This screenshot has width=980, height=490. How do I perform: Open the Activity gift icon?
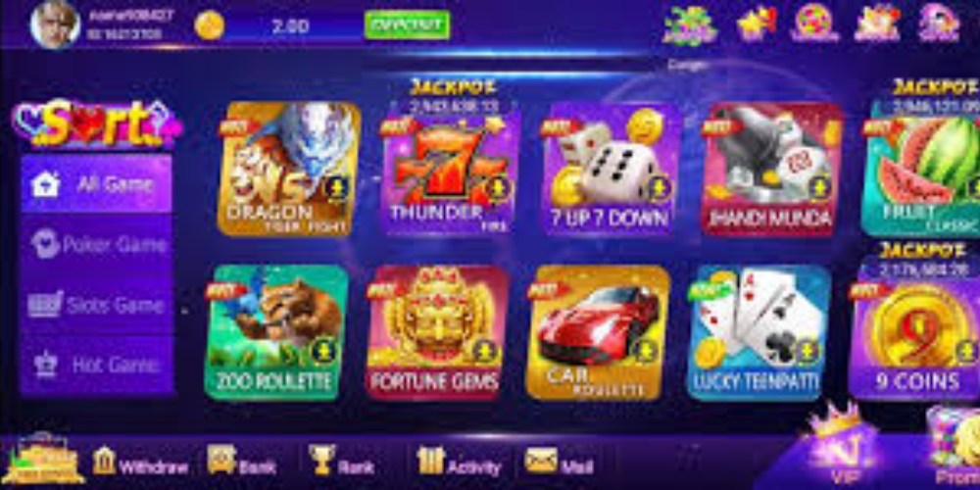(430, 460)
